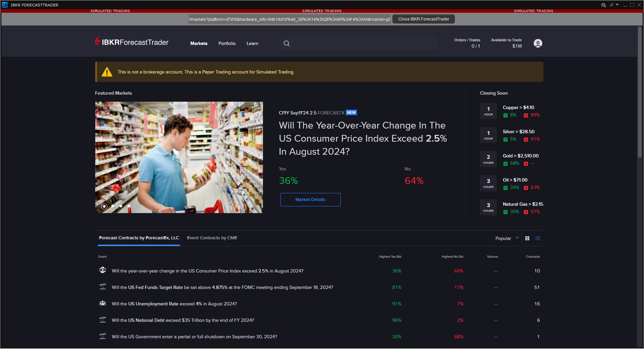Click the Volume column header
This screenshot has width=644, height=349.
[492, 257]
